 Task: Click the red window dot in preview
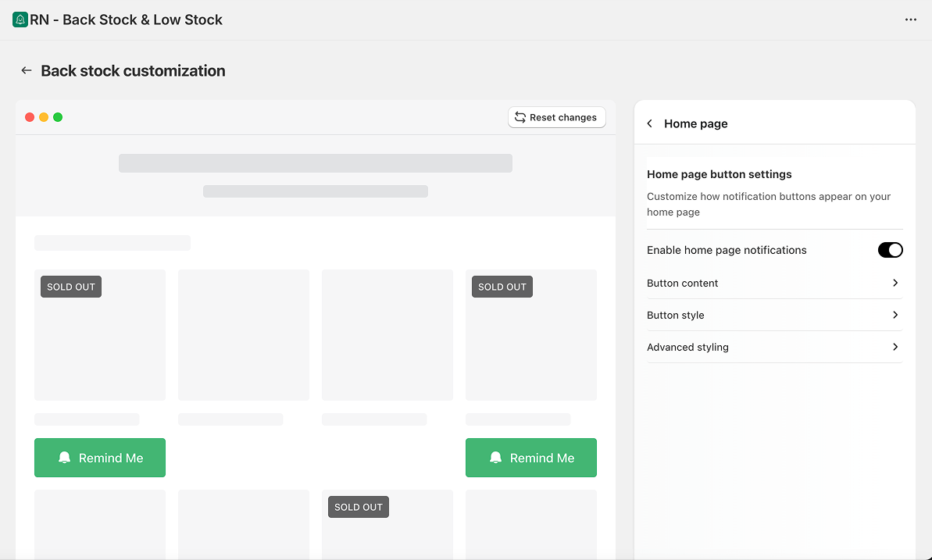pos(30,117)
